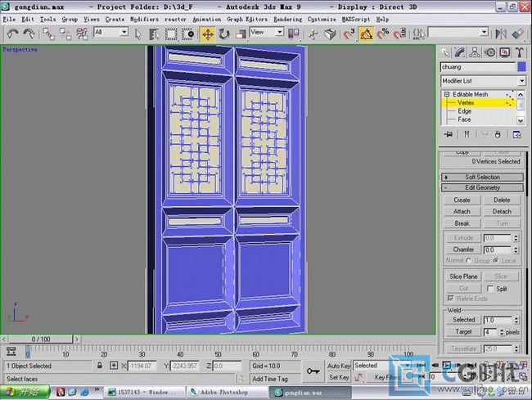Click the Undo arrow icon
The width and height of the screenshot is (532, 400).
tap(12, 34)
